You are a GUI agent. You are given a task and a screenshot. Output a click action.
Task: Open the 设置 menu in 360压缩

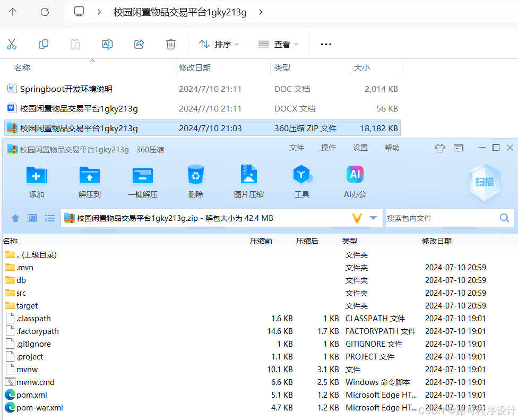coord(360,148)
